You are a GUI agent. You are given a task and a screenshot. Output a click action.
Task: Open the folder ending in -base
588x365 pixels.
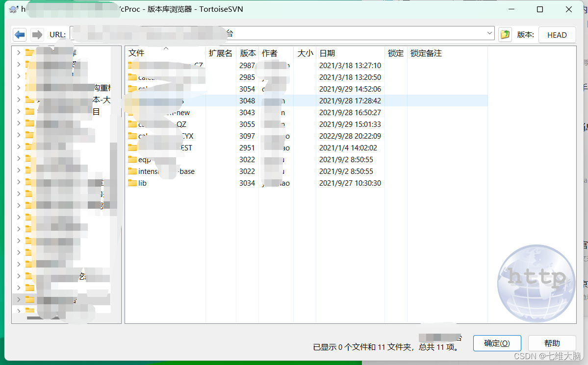point(162,171)
